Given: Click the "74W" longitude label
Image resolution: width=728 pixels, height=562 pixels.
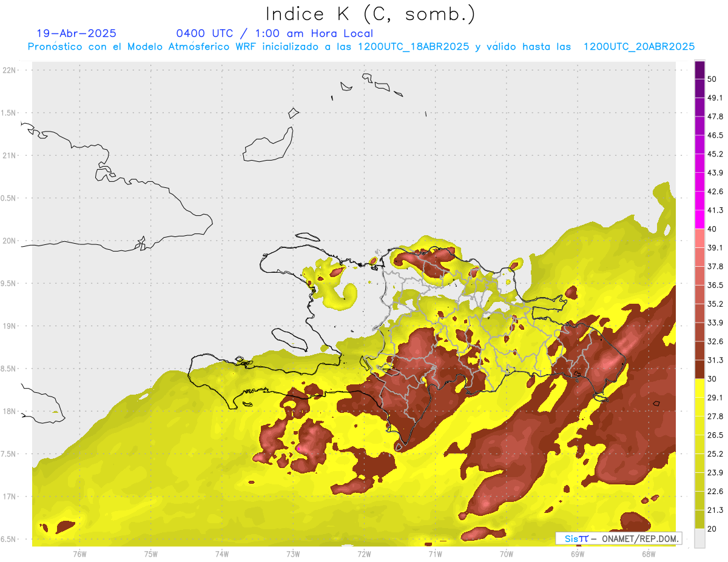Looking at the screenshot, I should click(222, 554).
